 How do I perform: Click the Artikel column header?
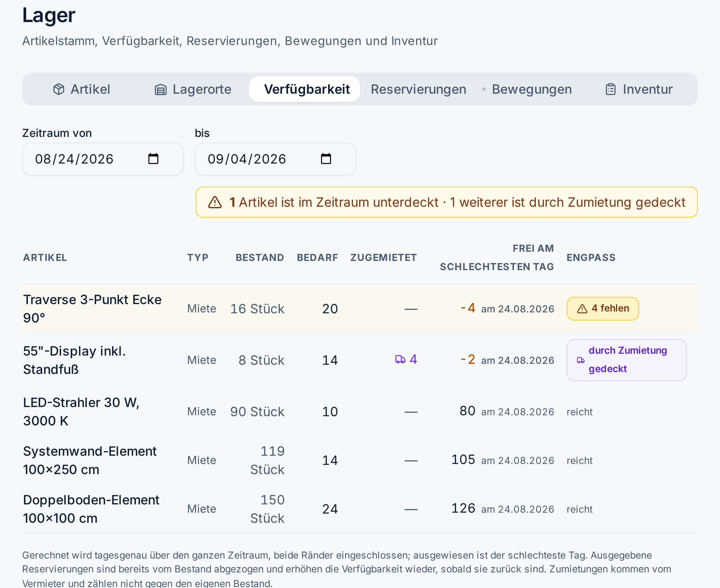pyautogui.click(x=45, y=258)
